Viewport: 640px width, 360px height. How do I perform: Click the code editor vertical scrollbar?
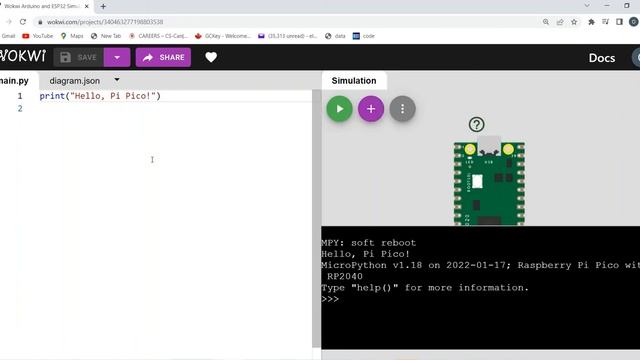pyautogui.click(x=316, y=218)
